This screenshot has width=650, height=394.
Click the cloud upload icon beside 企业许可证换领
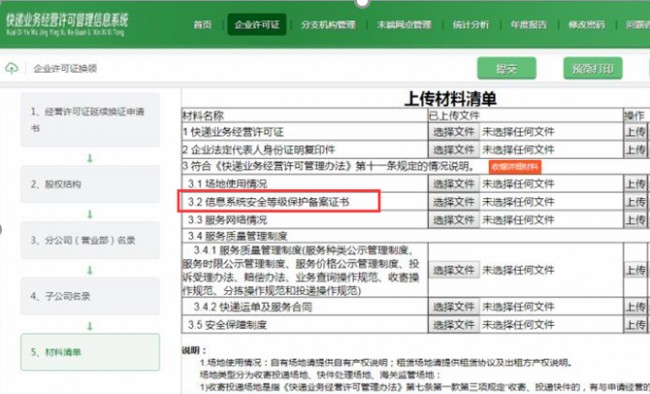pyautogui.click(x=12, y=68)
